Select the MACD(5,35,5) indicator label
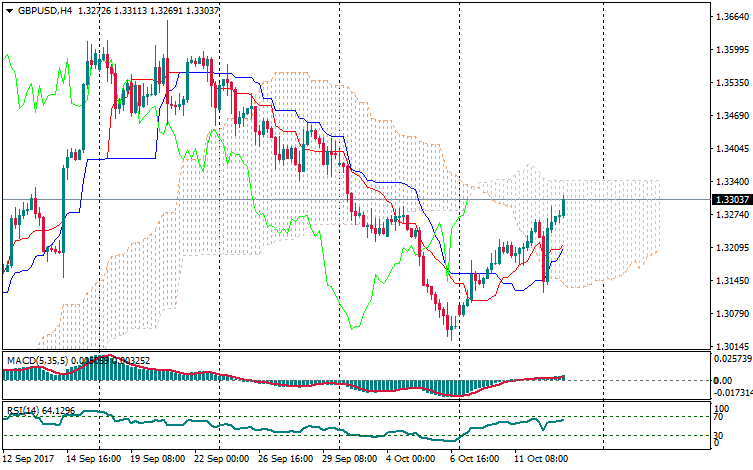The height and width of the screenshot is (470, 753). pyautogui.click(x=38, y=358)
